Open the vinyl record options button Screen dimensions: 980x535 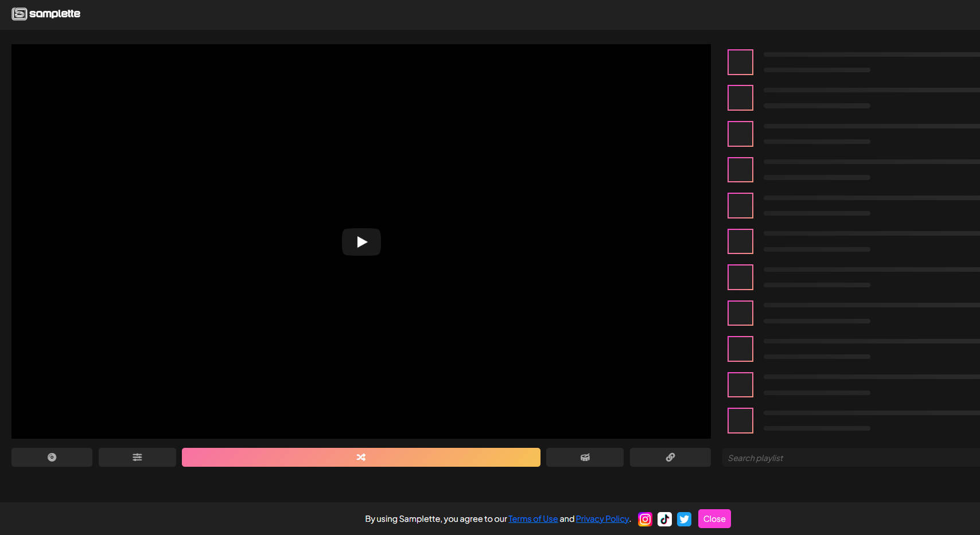52,458
